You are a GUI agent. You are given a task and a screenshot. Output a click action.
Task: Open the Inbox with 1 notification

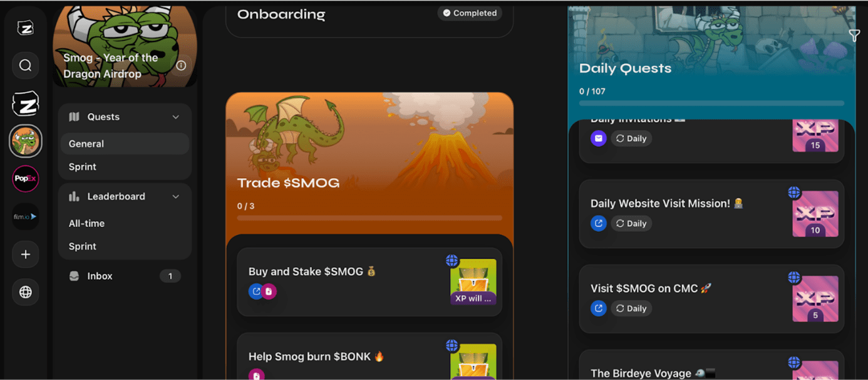point(125,276)
